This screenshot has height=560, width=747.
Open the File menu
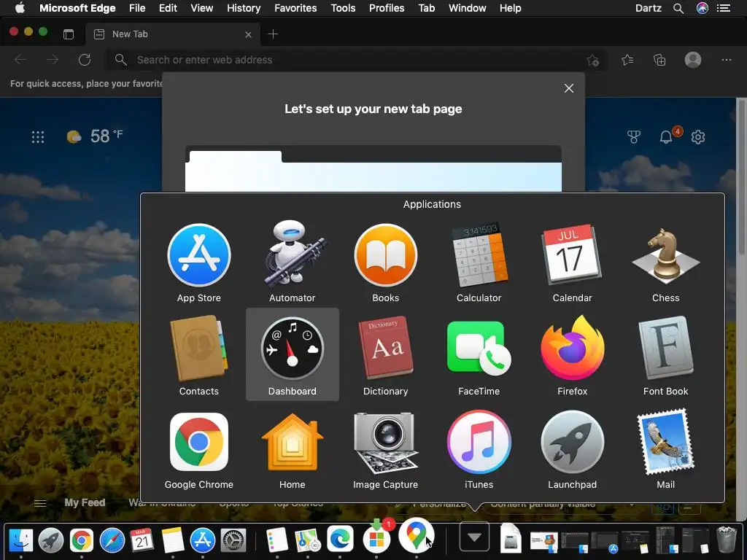137,8
